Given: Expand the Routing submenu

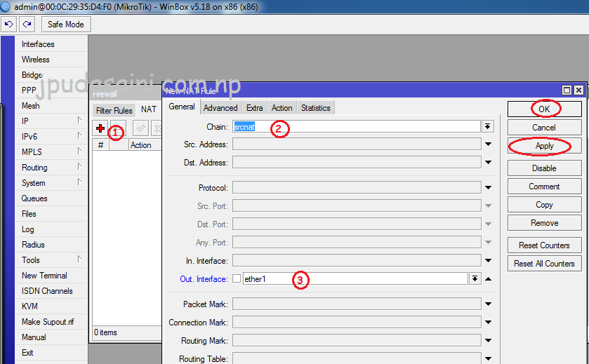Looking at the screenshot, I should point(51,168).
